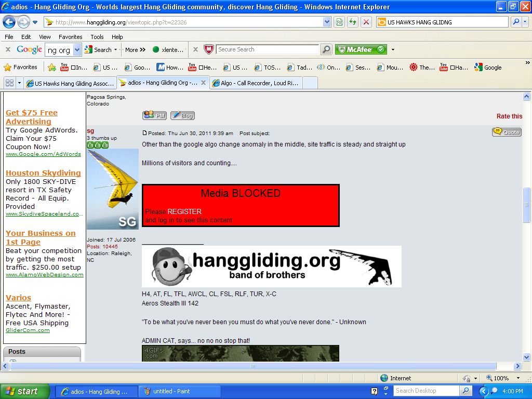Click the Add to Favorites Bar star icon

pos(52,67)
